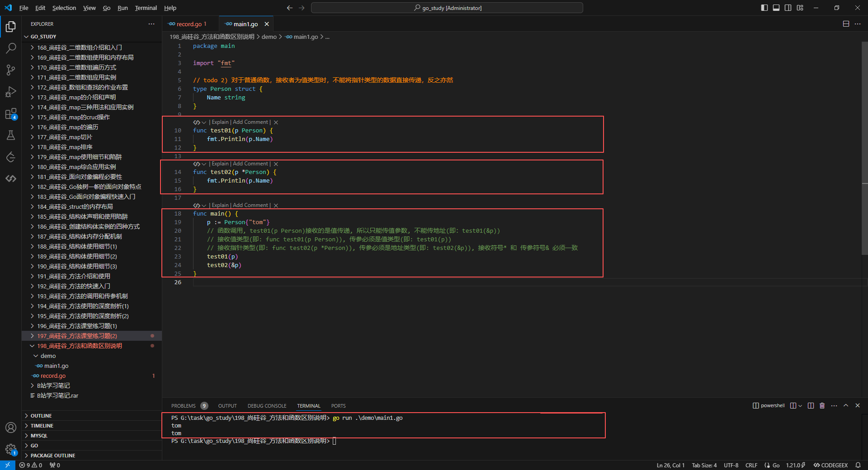The height and width of the screenshot is (470, 868).
Task: Close the terminal panel
Action: (858, 405)
